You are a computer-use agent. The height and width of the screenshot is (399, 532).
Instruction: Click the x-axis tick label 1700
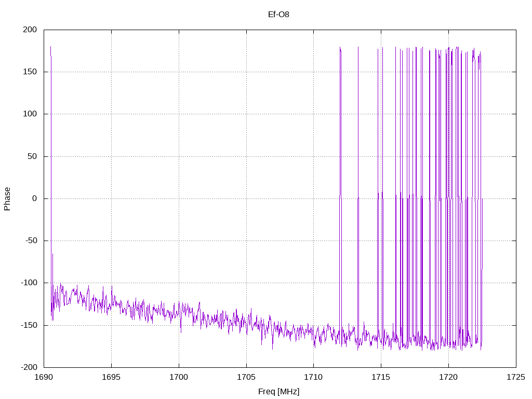(x=179, y=377)
